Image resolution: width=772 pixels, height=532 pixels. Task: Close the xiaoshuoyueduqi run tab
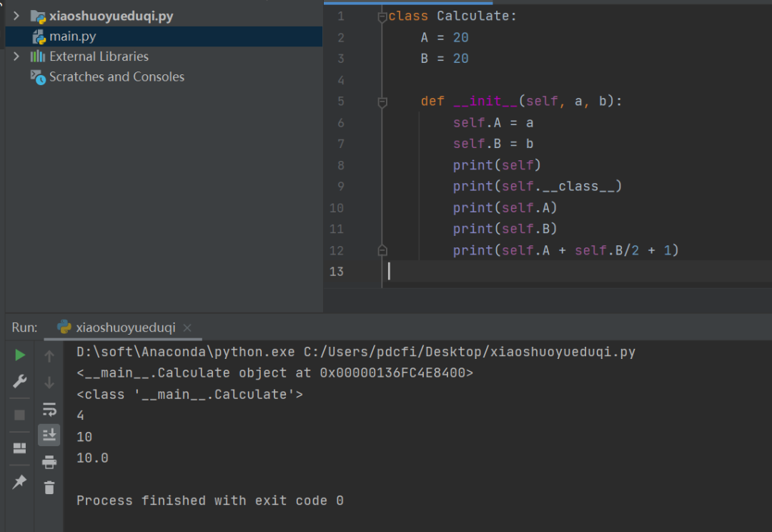pos(187,327)
